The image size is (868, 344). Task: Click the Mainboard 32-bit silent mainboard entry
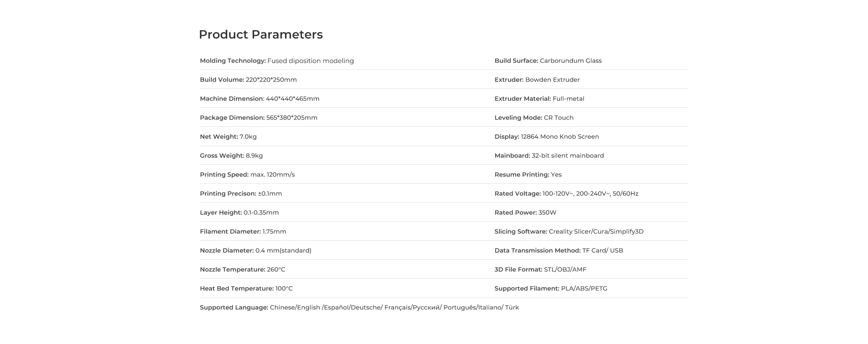click(x=549, y=156)
